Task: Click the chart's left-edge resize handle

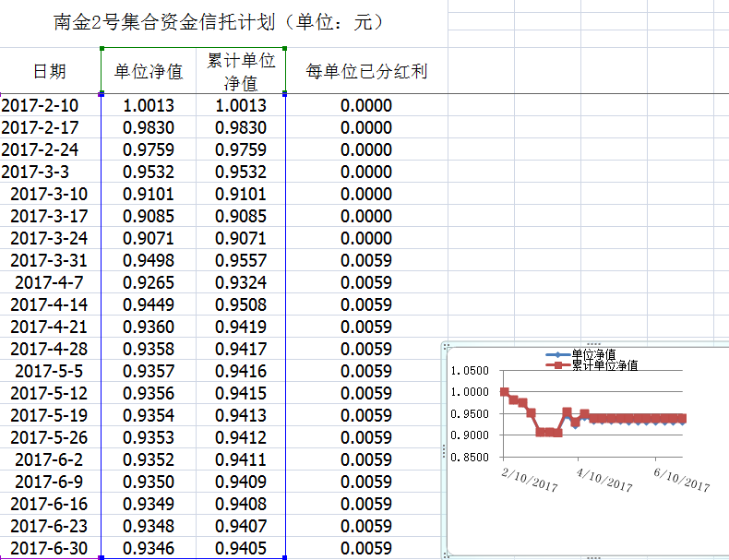Action: (445, 450)
